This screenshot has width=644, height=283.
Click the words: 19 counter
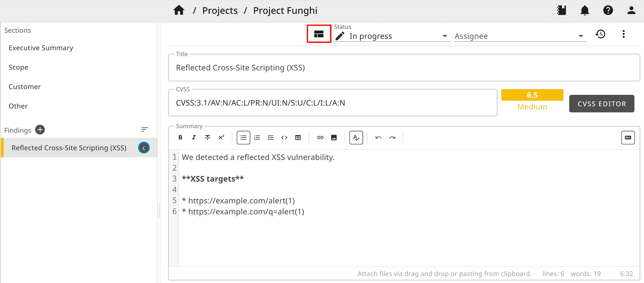click(586, 274)
